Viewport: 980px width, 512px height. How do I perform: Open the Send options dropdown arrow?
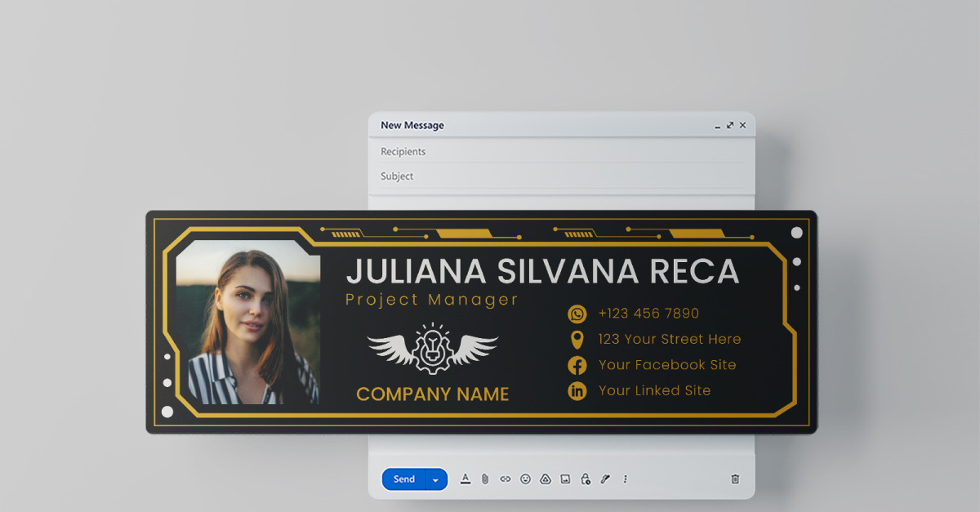[435, 479]
